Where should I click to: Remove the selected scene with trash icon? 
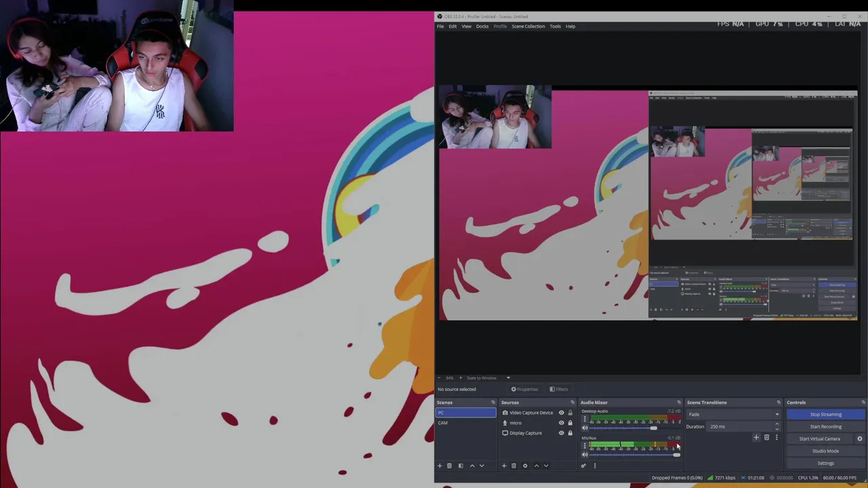[449, 466]
